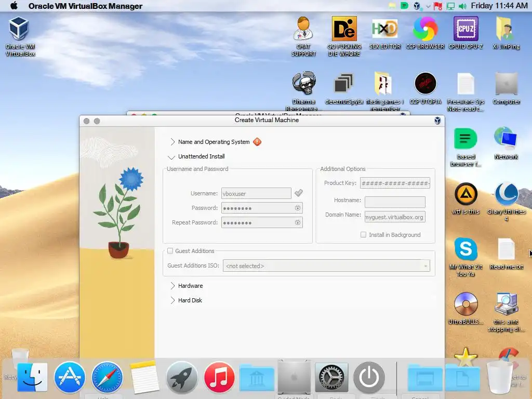
Task: Click the green chat icon in menu bar
Action: coord(404,6)
